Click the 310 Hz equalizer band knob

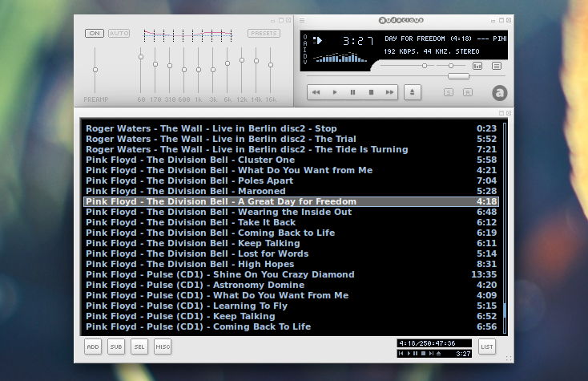pyautogui.click(x=170, y=66)
